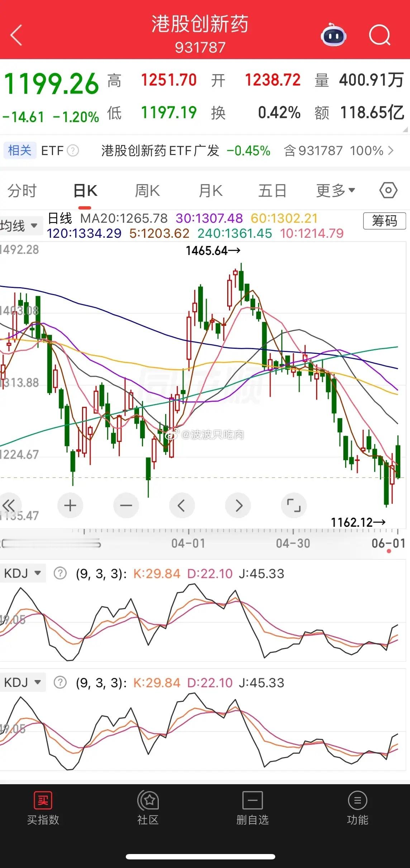Tap the open price 1238.72
The width and height of the screenshot is (410, 868).
273,80
